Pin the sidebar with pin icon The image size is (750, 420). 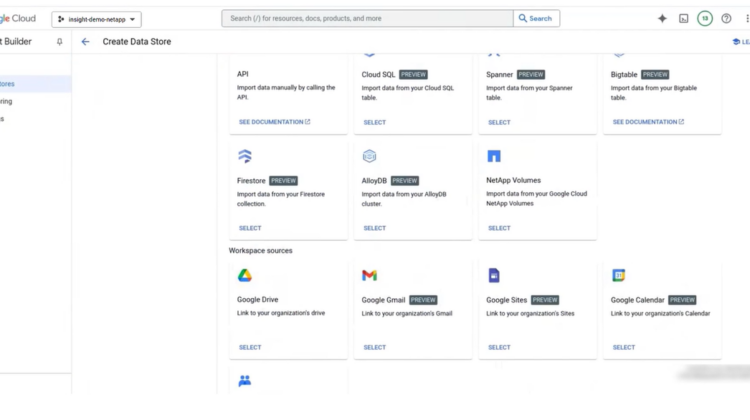click(x=59, y=42)
